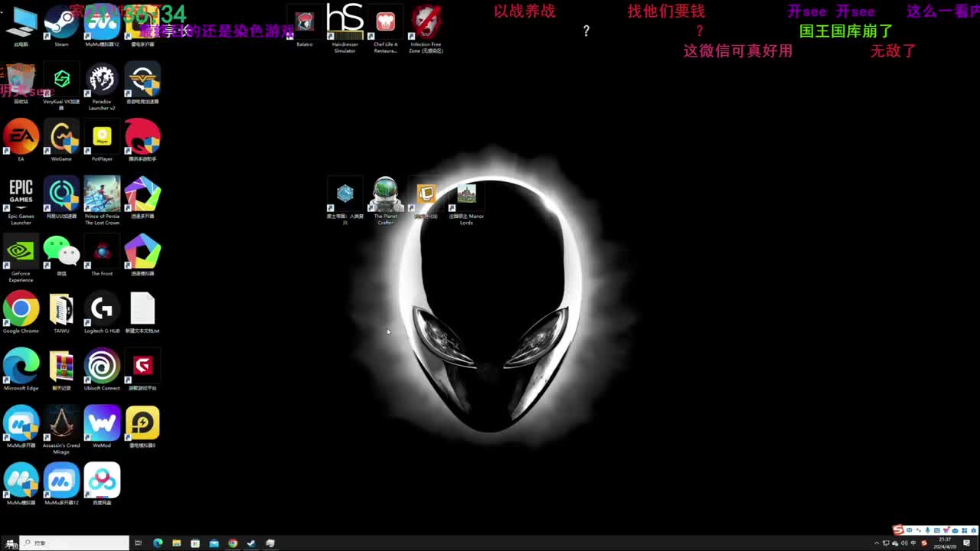Select the UU accelerator desktop icon
Viewport: 980px width, 551px height.
(61, 198)
